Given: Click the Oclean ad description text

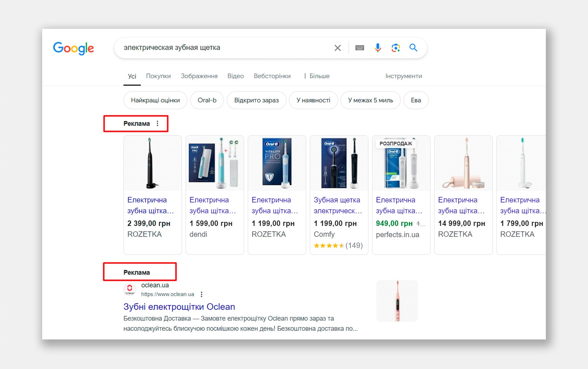Looking at the screenshot, I should point(241,323).
